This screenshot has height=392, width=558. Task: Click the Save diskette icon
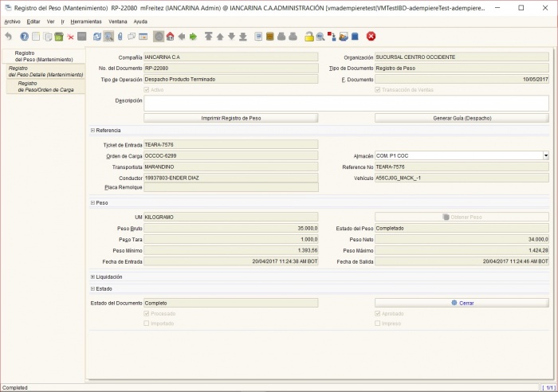pos(82,37)
